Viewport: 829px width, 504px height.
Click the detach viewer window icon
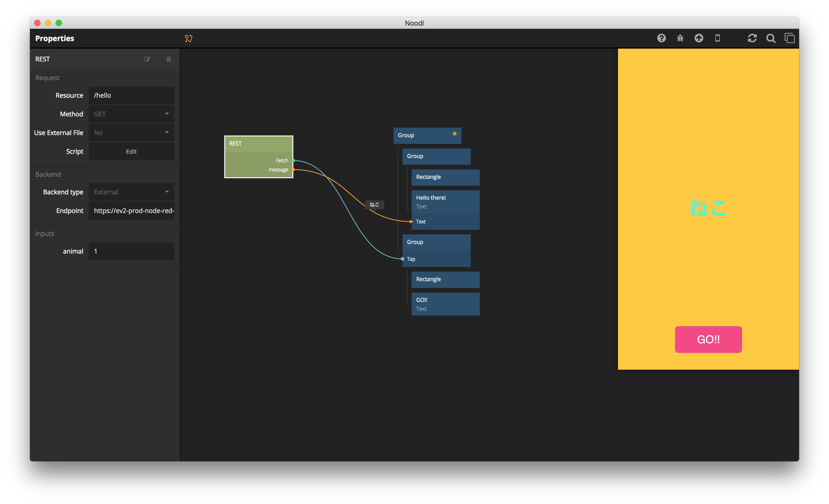click(x=790, y=38)
